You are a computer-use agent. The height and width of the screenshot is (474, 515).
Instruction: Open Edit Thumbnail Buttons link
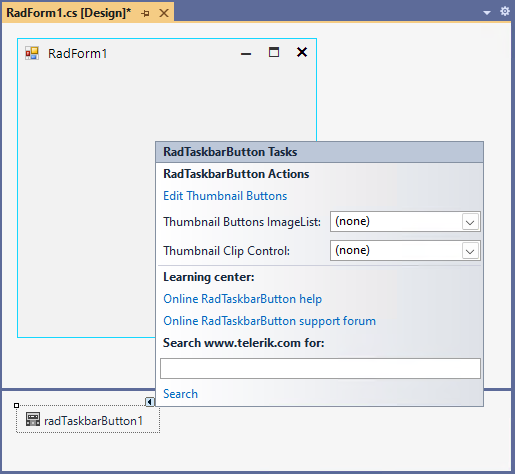225,196
